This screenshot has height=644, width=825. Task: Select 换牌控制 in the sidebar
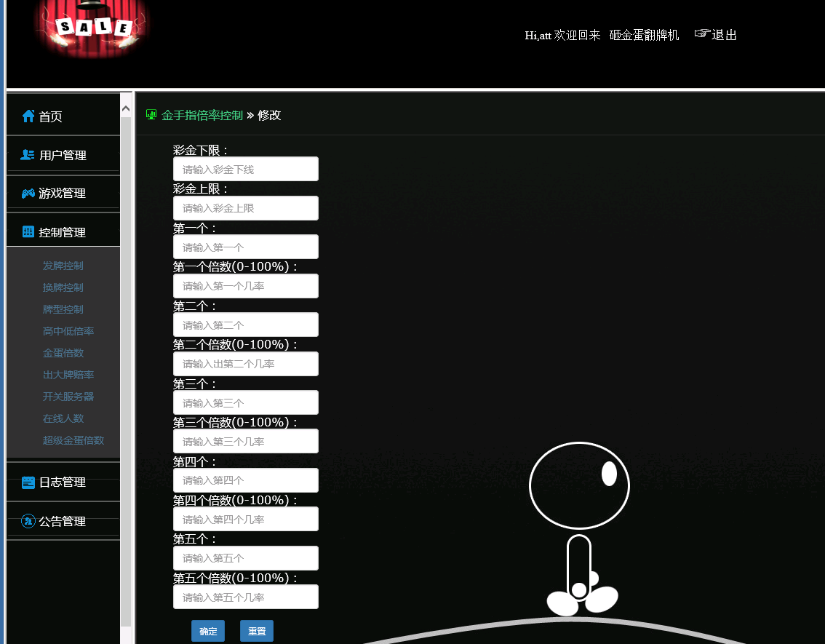coord(63,287)
